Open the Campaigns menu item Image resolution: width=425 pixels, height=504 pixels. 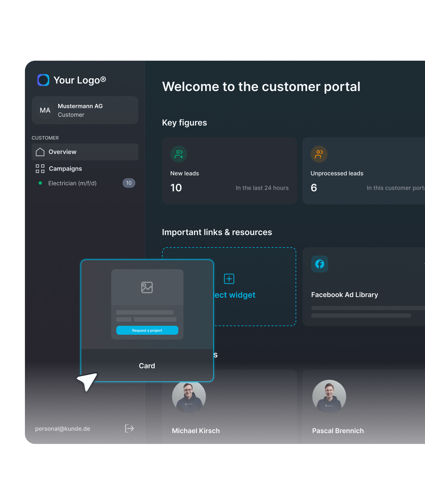85,169
